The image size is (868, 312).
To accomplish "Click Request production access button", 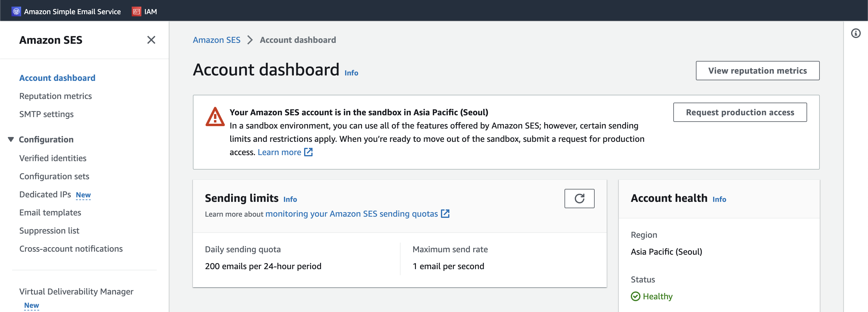I will (740, 112).
